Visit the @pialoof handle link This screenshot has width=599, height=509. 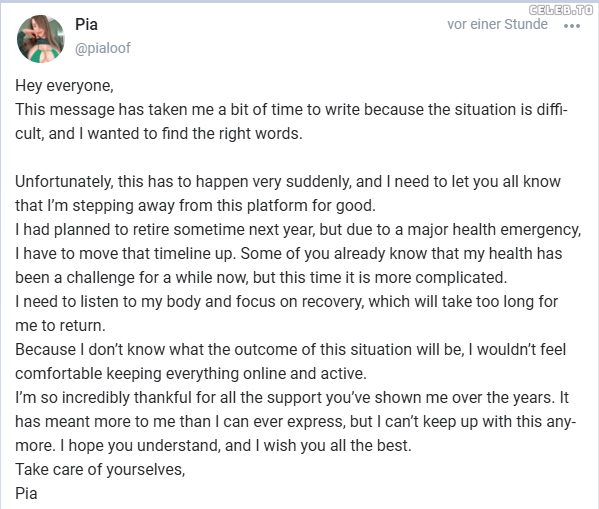[x=103, y=48]
